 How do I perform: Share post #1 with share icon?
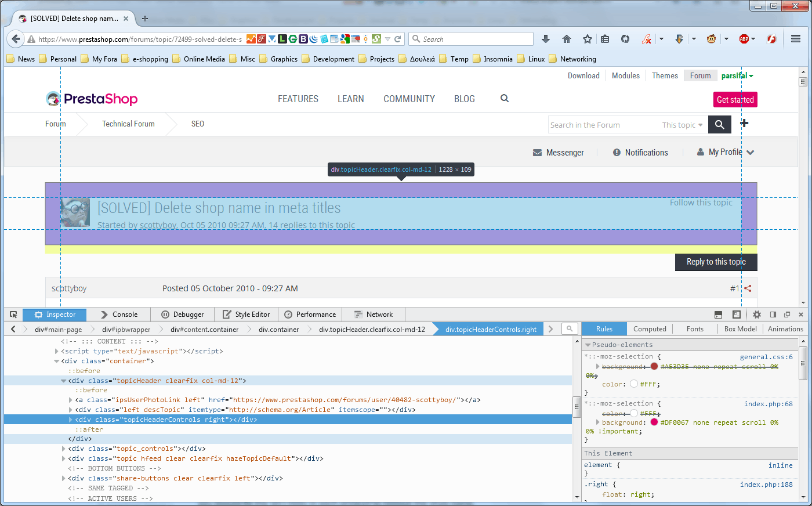tap(748, 288)
